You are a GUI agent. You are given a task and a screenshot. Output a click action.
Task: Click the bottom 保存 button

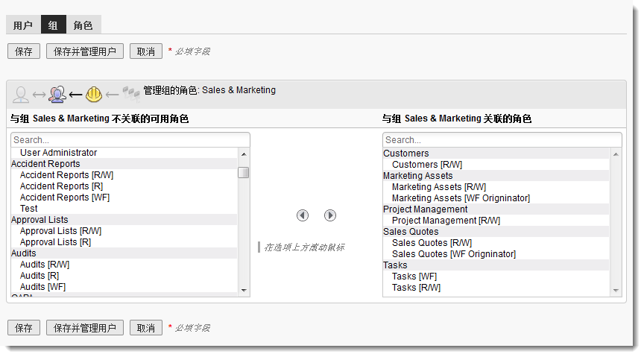click(x=24, y=328)
